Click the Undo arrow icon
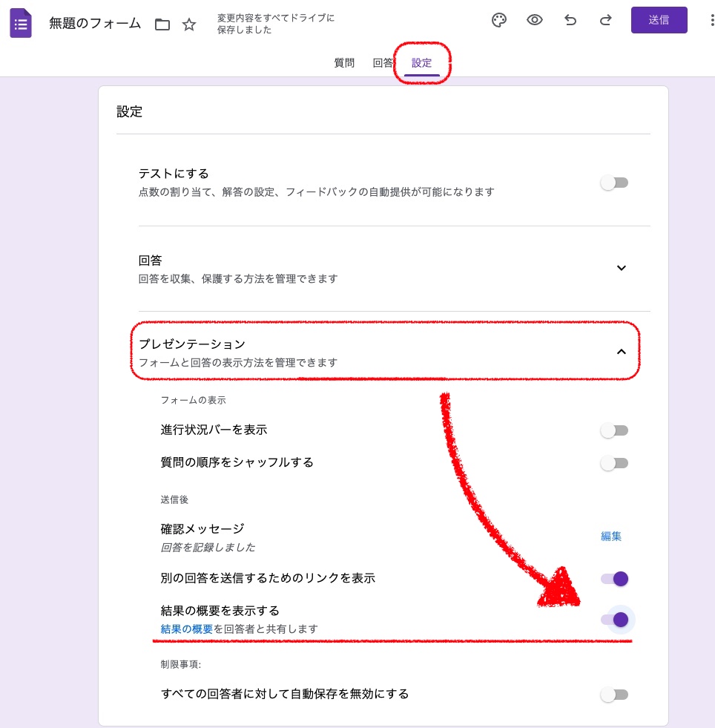The image size is (715, 728). (x=570, y=20)
